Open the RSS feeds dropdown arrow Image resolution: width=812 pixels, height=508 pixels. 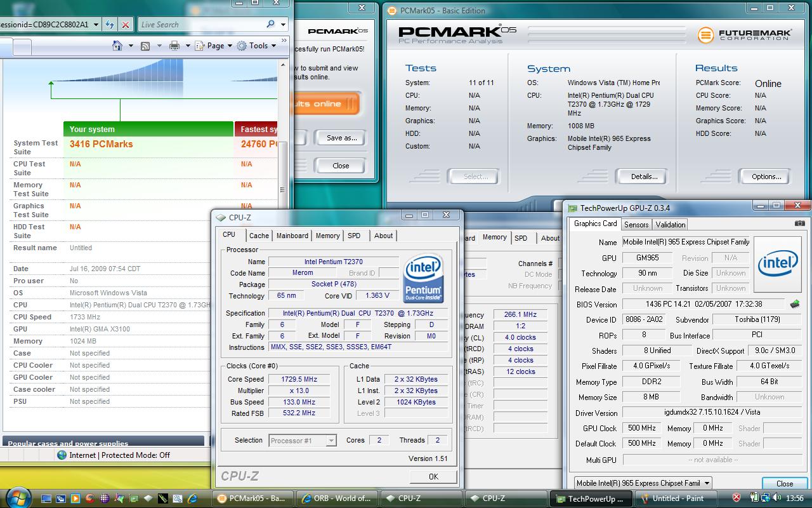pyautogui.click(x=159, y=46)
